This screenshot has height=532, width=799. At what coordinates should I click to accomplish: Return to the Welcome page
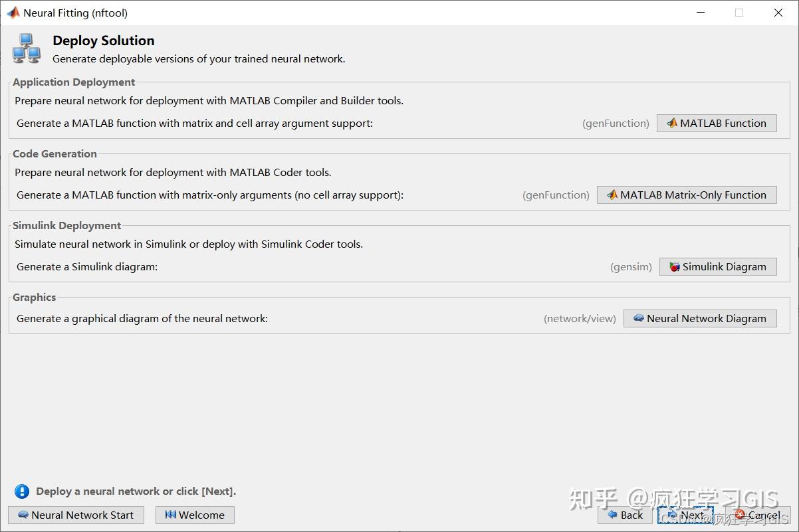195,515
